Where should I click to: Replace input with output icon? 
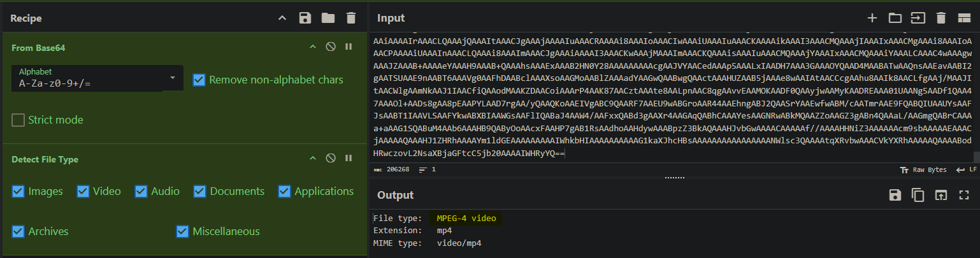(940, 195)
